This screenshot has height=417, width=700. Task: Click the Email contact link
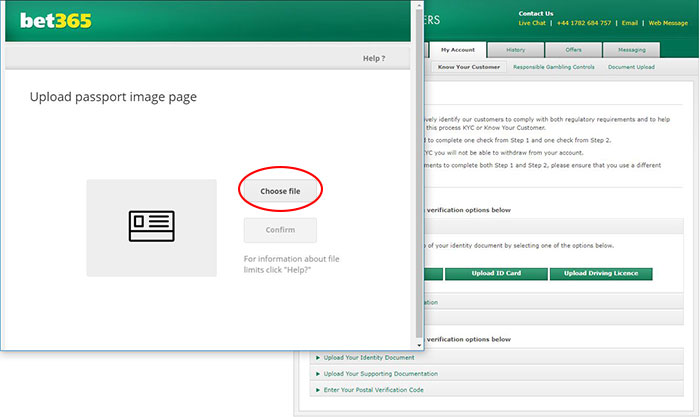click(x=630, y=23)
